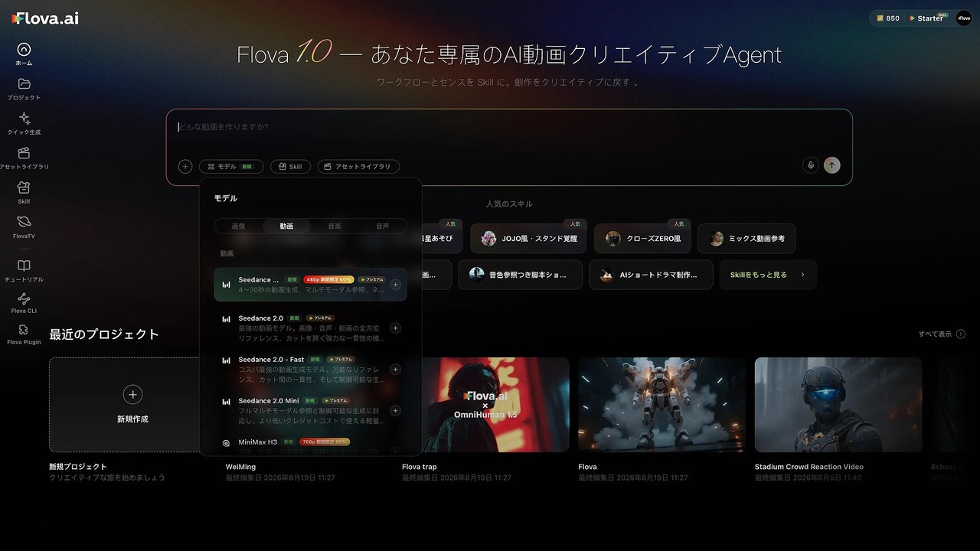Click the plus icon for Seedance 2.0 Mini

395,411
